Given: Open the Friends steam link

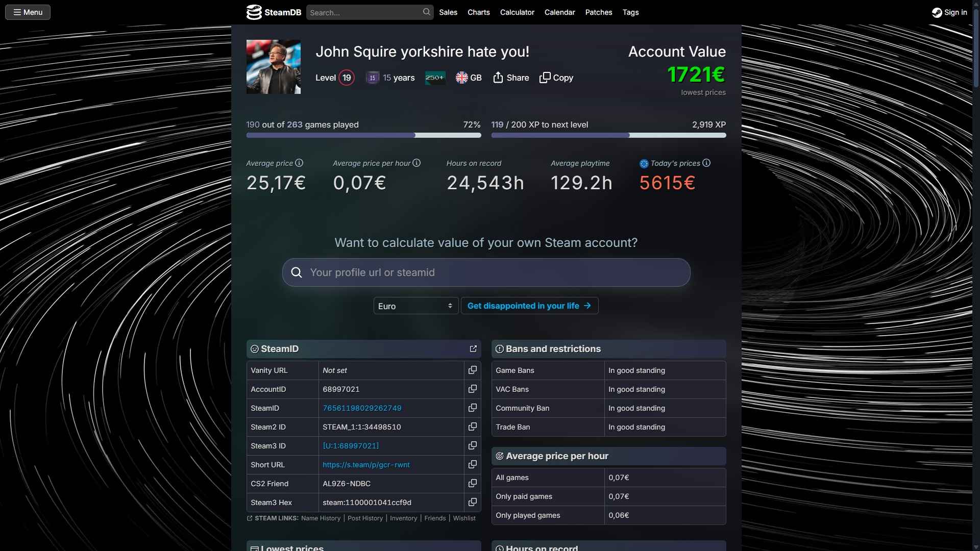Looking at the screenshot, I should [x=435, y=518].
